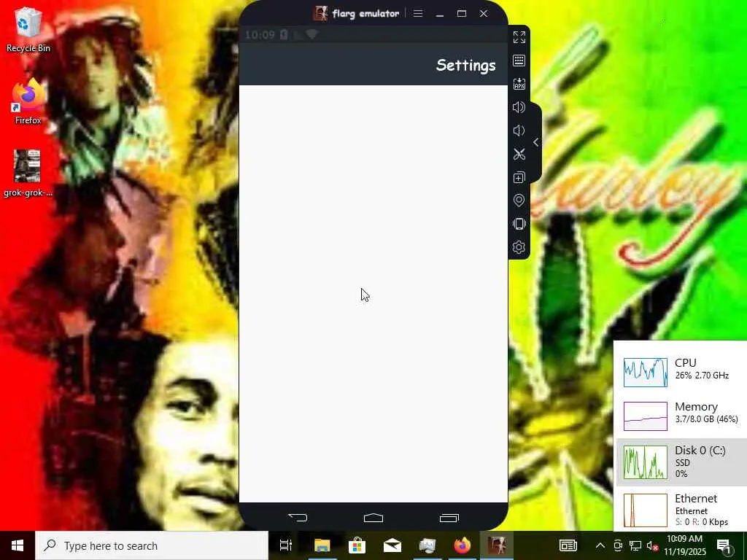Tap the Android home navigation button
The image size is (747, 560).
click(373, 518)
